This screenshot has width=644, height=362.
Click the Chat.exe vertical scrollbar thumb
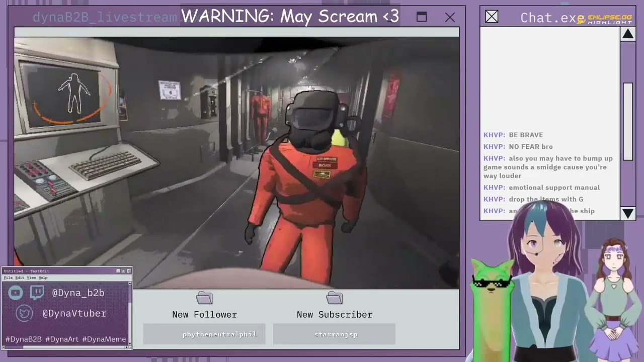[x=627, y=122]
